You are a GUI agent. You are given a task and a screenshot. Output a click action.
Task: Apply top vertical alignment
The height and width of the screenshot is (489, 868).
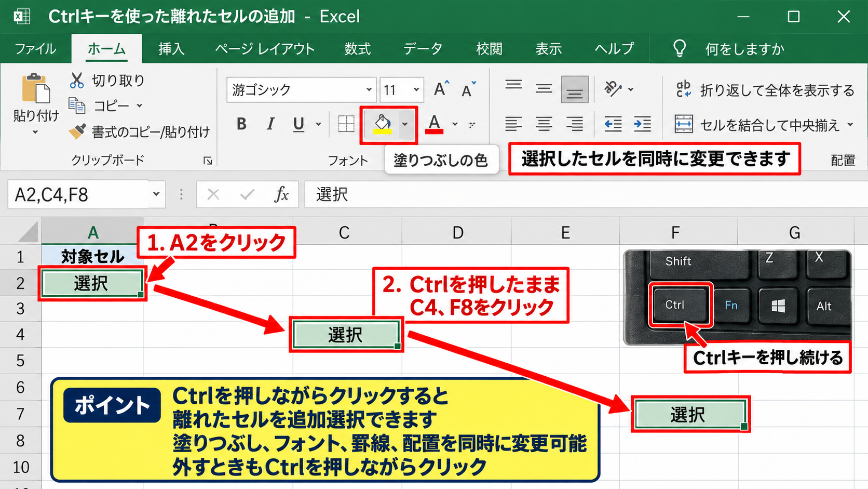click(513, 86)
